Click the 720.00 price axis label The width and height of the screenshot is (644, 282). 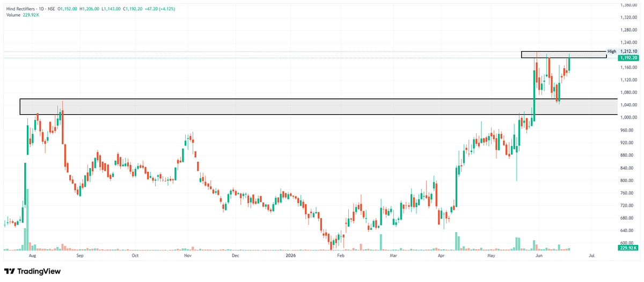tap(627, 206)
